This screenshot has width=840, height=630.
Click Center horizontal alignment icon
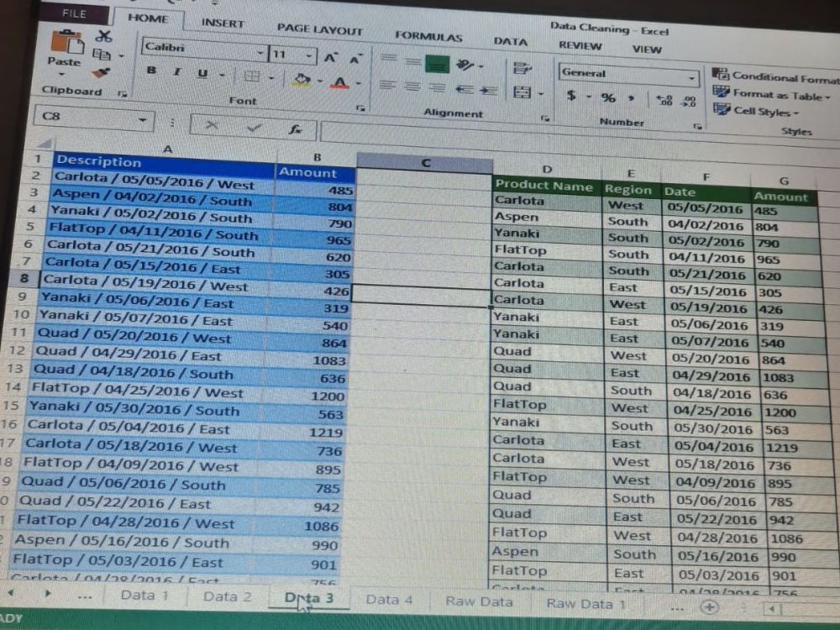(412, 87)
